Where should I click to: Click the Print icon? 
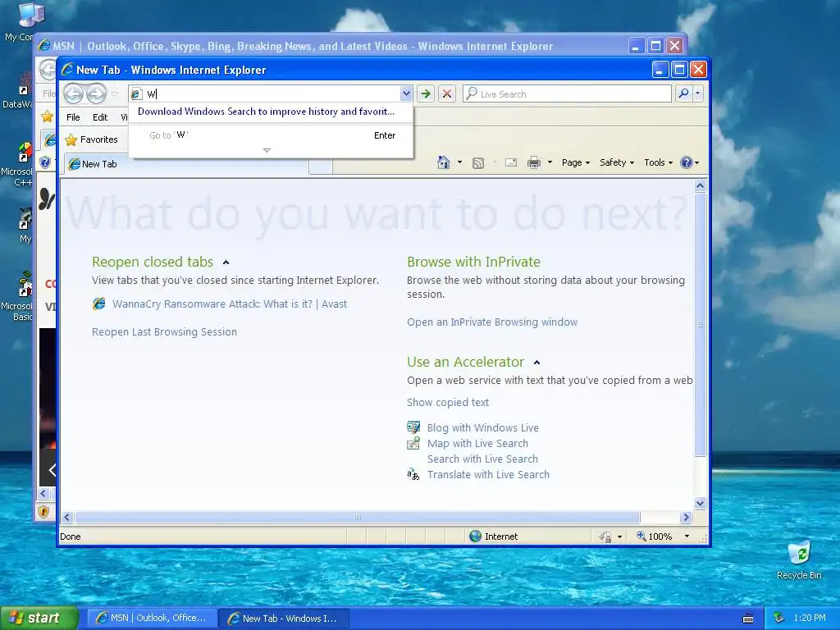(x=533, y=162)
